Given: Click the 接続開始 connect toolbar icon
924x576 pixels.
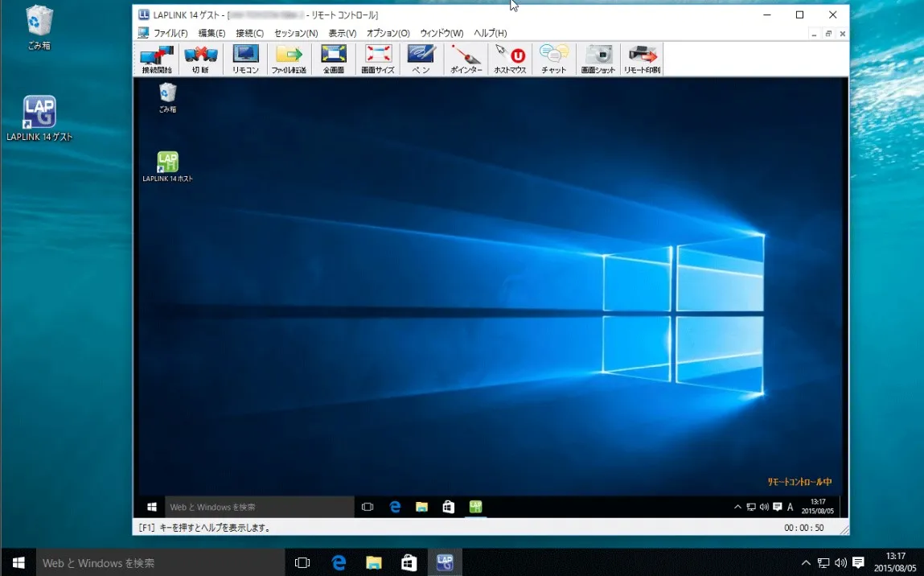Looking at the screenshot, I should click(x=157, y=59).
